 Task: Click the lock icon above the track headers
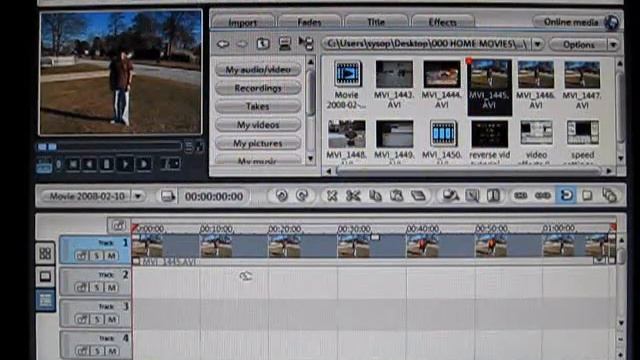point(118,225)
